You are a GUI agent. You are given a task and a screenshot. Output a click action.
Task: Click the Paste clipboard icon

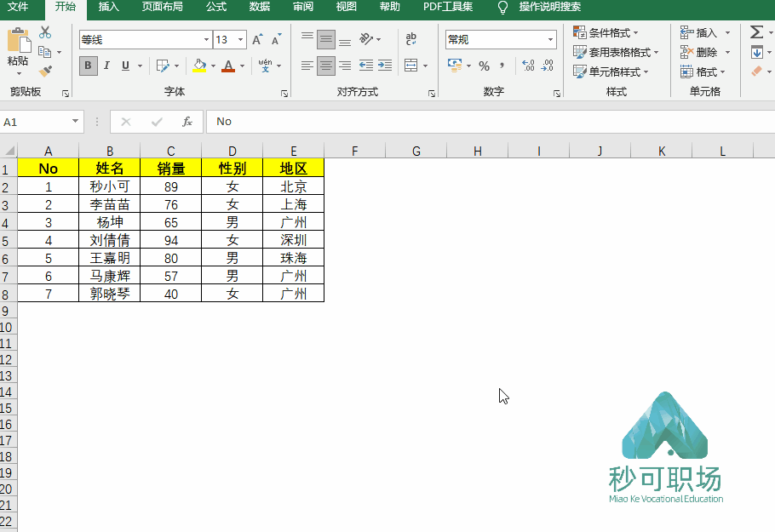pyautogui.click(x=19, y=40)
